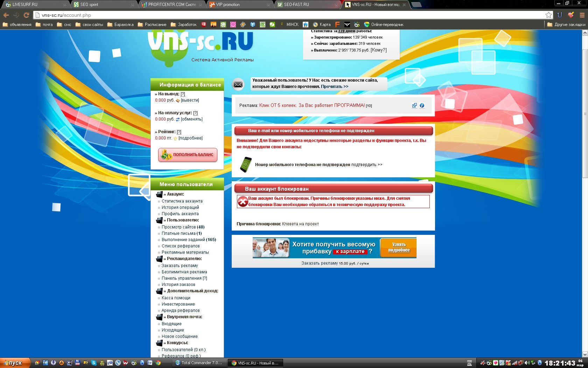Image resolution: width=588 pixels, height=368 pixels.
Task: Click the browser back arrow
Action: [6, 15]
